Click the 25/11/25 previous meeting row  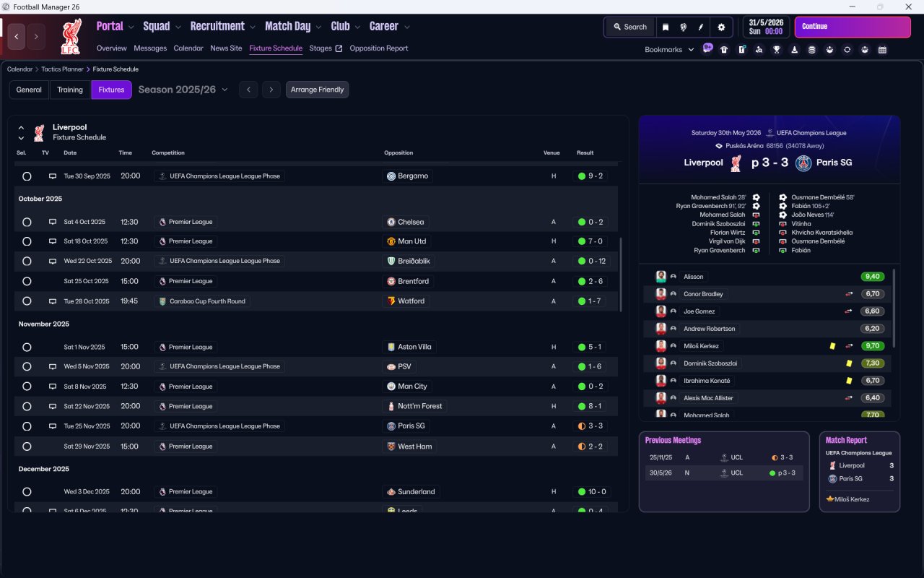[724, 457]
